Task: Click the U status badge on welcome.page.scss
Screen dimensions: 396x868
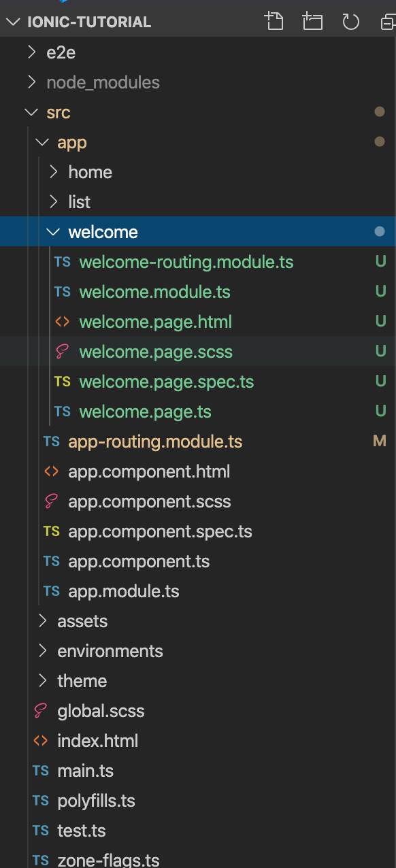Action: (380, 352)
